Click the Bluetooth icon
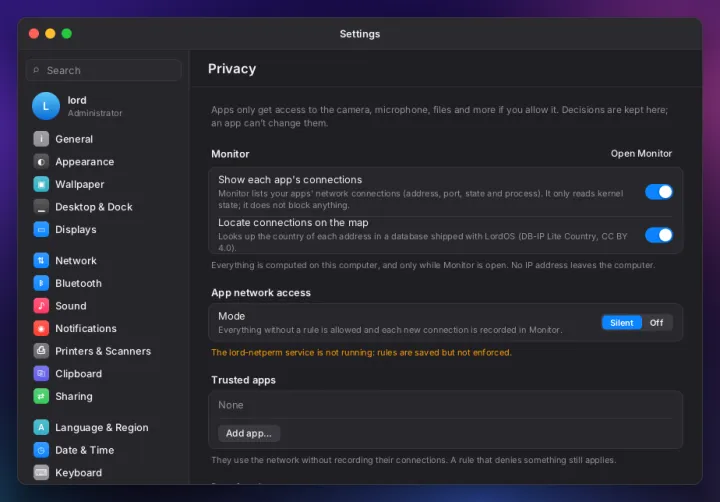Image resolution: width=720 pixels, height=502 pixels. click(41, 283)
